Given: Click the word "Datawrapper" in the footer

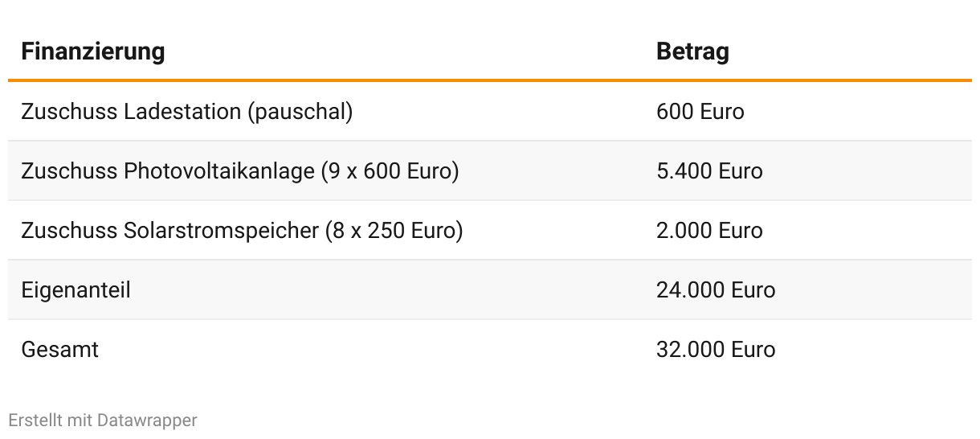Looking at the screenshot, I should tap(147, 420).
